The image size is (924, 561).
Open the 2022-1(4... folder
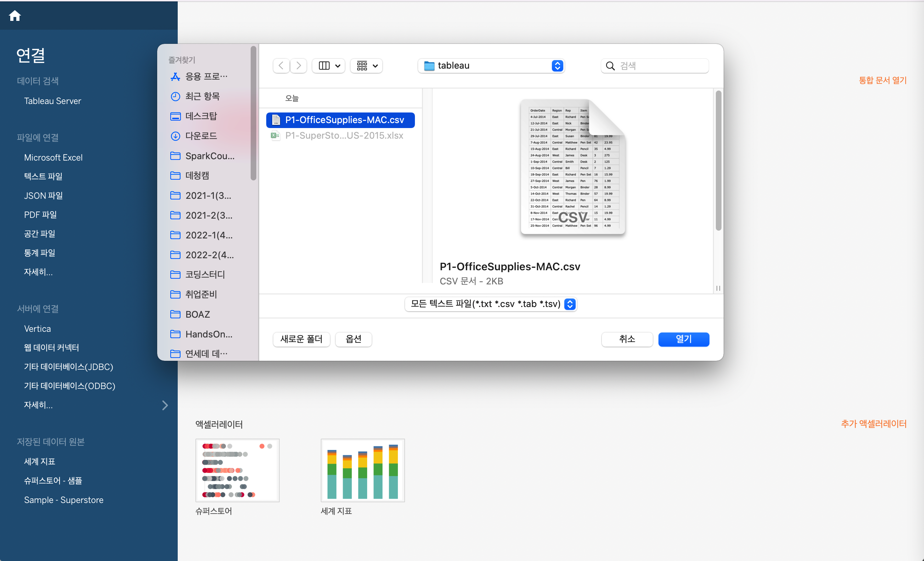pos(201,235)
